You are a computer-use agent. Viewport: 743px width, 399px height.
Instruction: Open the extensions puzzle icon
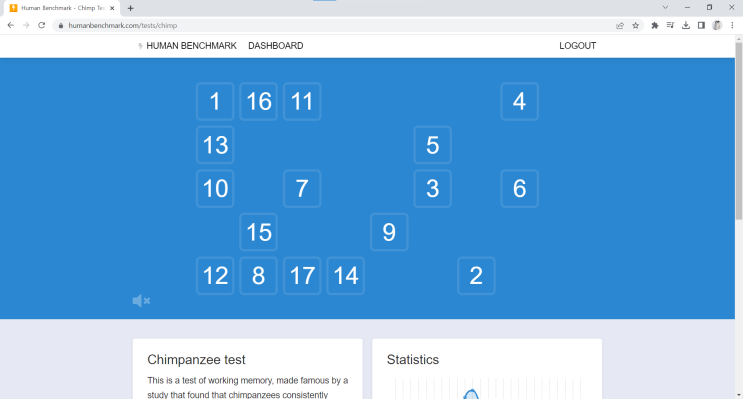tap(655, 26)
